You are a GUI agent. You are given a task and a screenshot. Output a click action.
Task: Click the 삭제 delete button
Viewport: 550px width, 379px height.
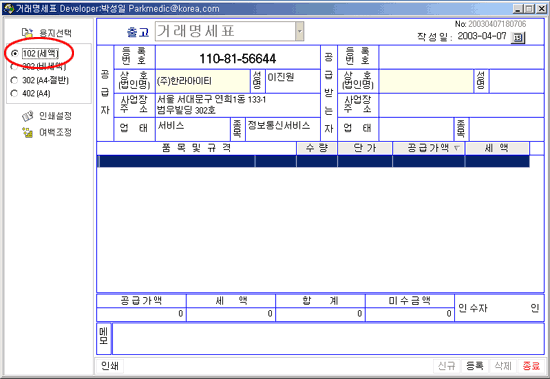(503, 366)
